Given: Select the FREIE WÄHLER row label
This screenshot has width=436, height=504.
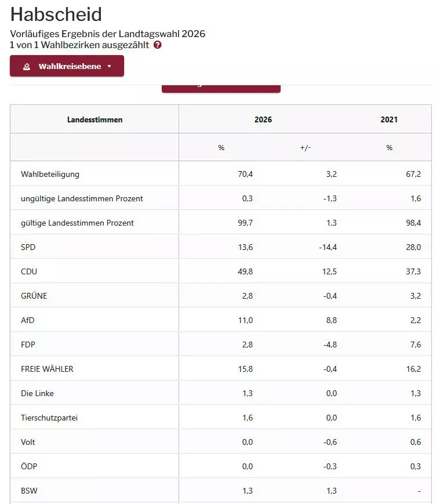Looking at the screenshot, I should click(x=47, y=369).
